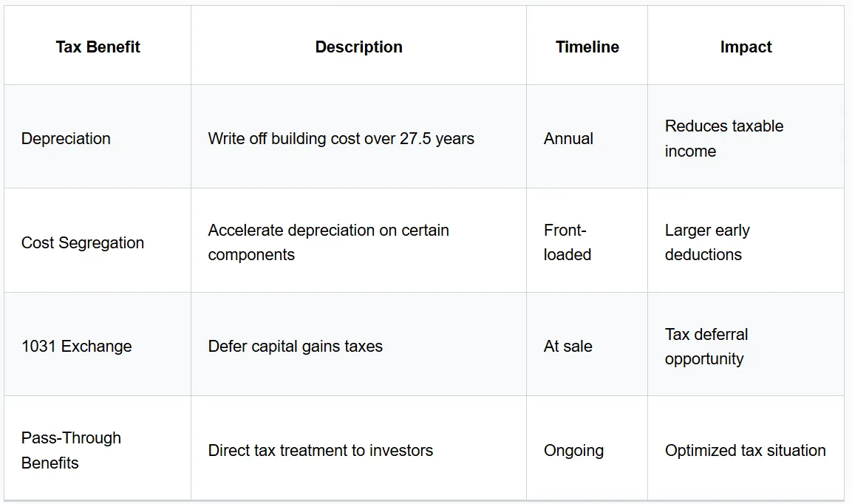Click the Timeline column header
Image resolution: width=852 pixels, height=504 pixels.
pyautogui.click(x=587, y=47)
